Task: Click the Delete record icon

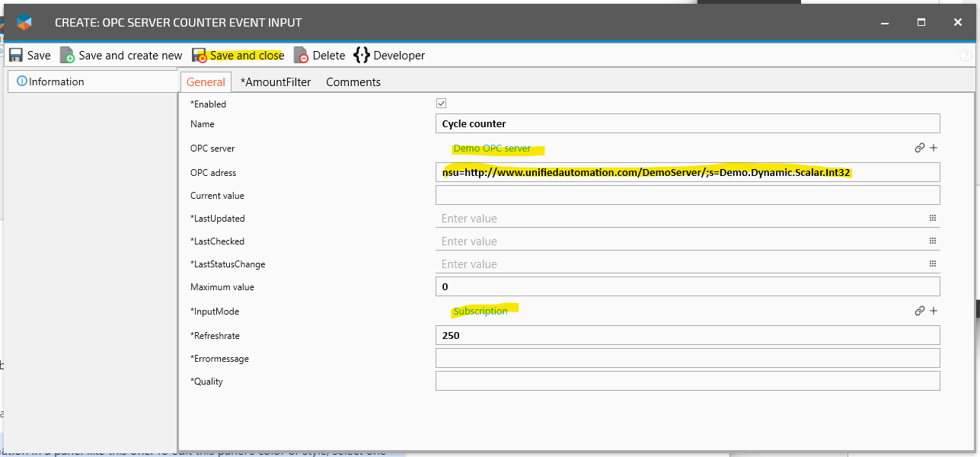Action: (302, 56)
